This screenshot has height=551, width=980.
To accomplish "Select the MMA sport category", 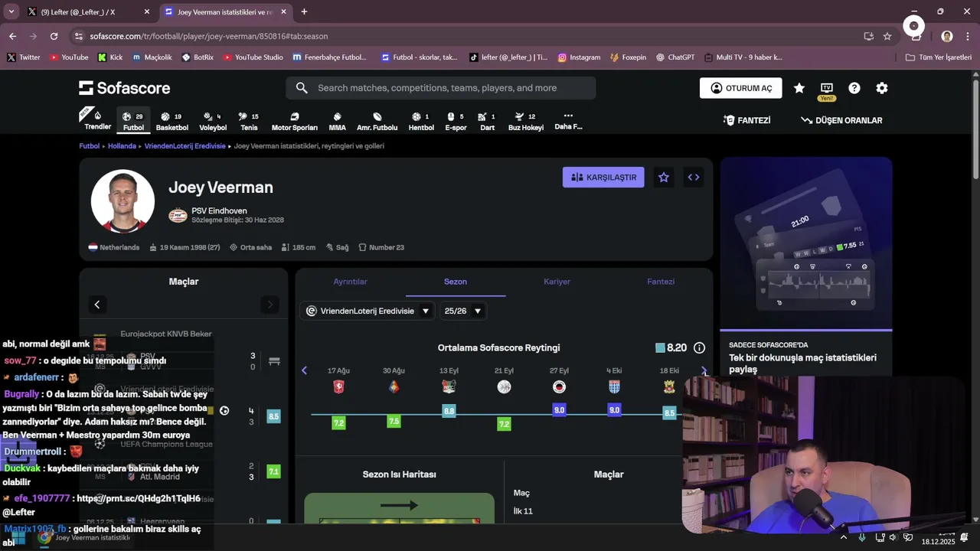I will 337,121.
